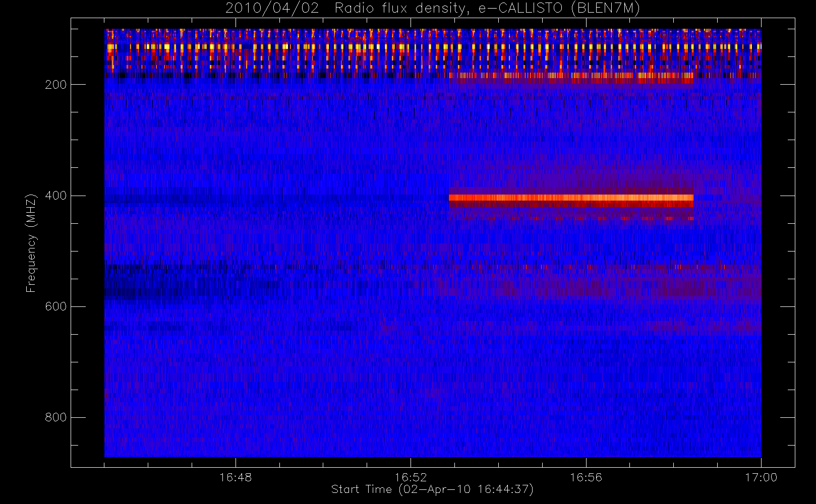
Task: Click the 16:56 time tick label
Action: coord(586,477)
